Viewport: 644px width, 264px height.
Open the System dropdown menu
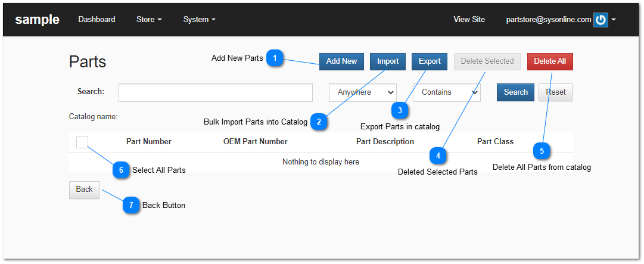(199, 19)
